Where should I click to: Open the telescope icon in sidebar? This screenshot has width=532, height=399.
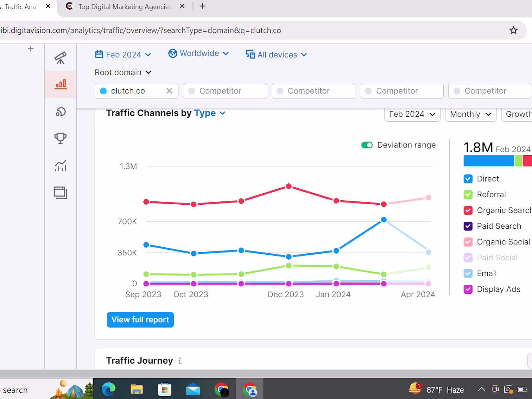pos(60,58)
